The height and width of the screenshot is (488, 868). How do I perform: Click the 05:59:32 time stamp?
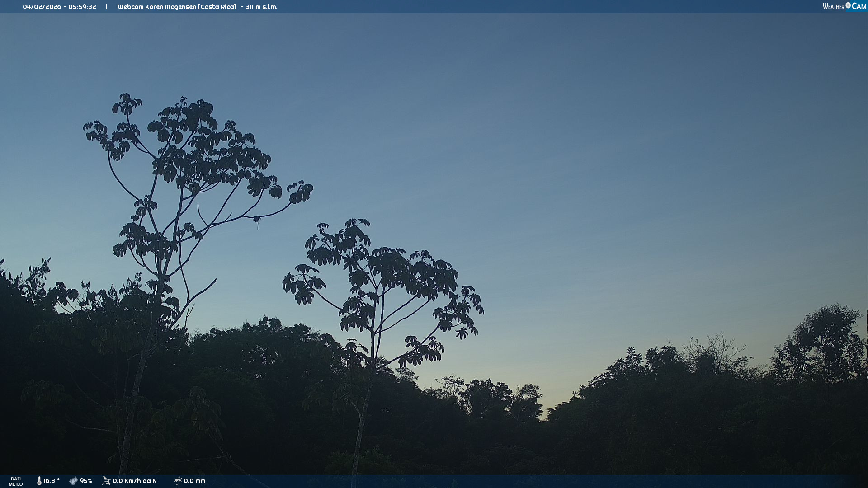(82, 7)
